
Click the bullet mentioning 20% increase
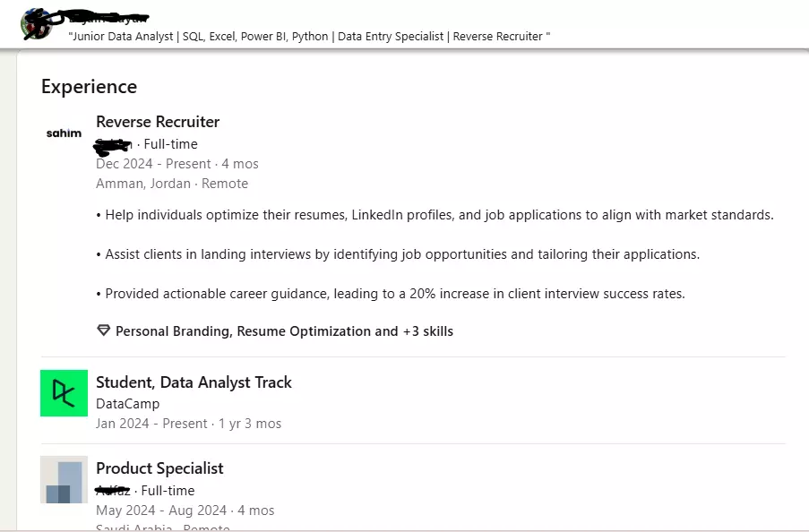pos(390,294)
